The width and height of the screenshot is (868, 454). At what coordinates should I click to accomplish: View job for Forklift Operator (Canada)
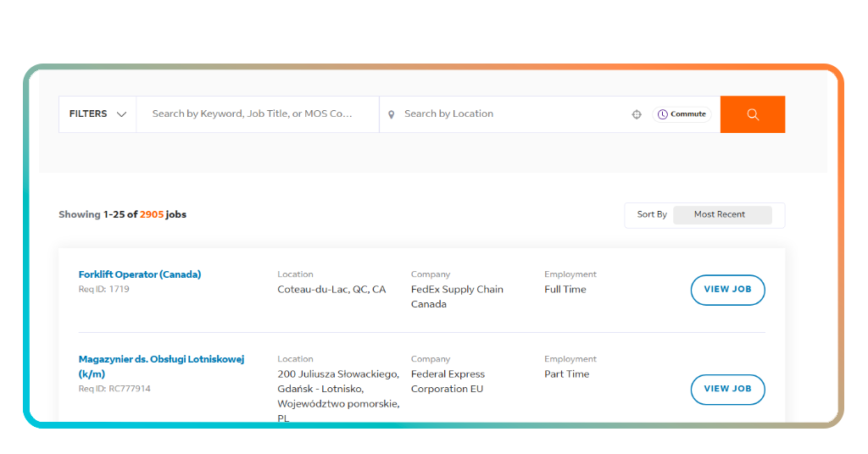point(727,290)
